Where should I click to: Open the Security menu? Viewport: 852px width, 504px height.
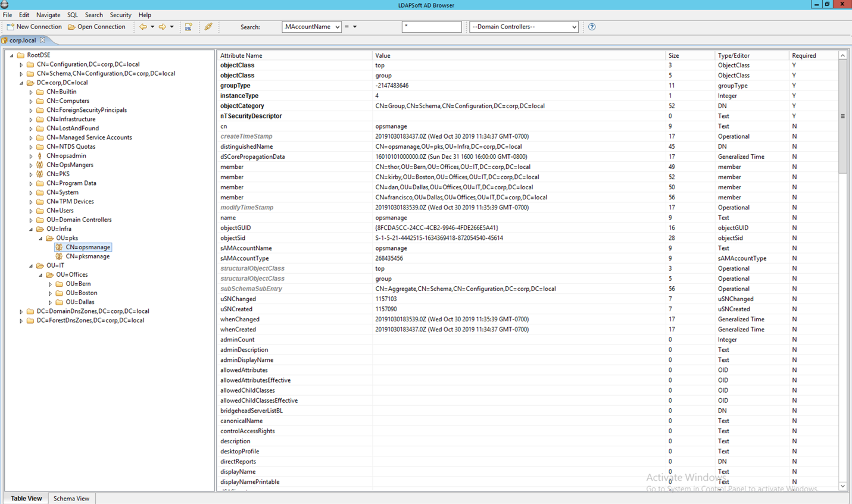pos(120,15)
